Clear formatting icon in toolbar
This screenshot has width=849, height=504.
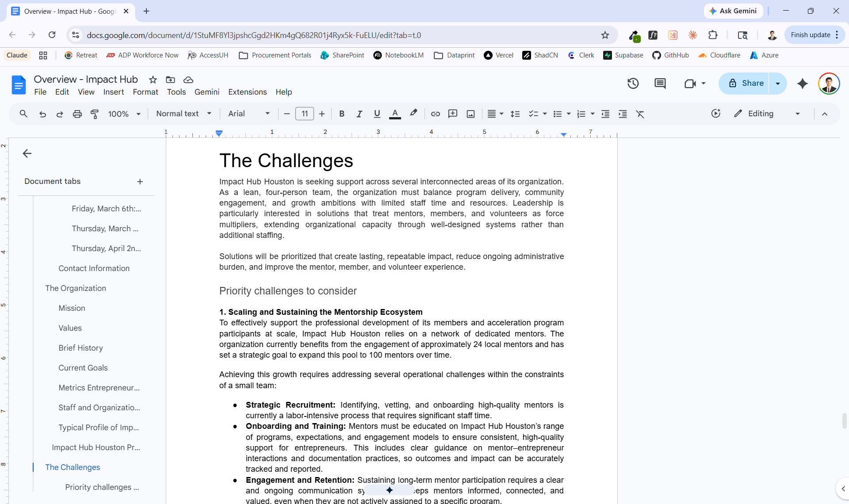pyautogui.click(x=640, y=114)
